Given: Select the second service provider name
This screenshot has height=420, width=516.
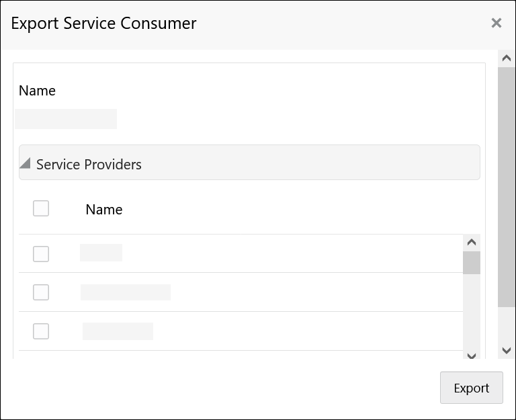Looking at the screenshot, I should pyautogui.click(x=126, y=292).
